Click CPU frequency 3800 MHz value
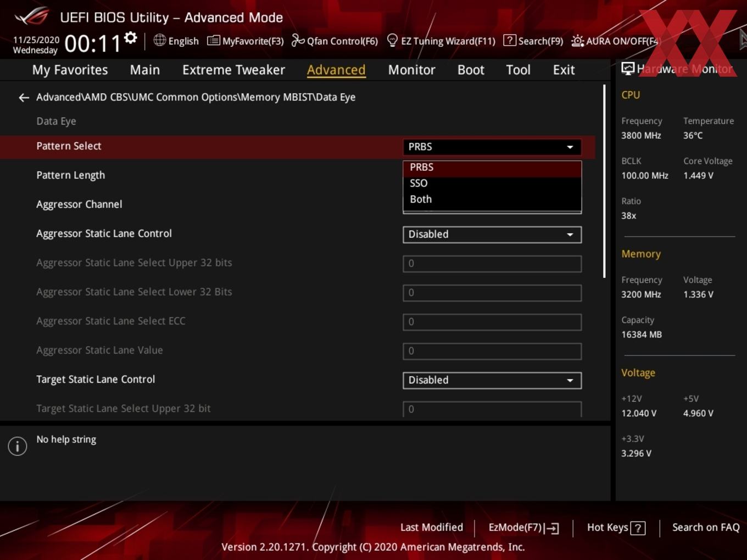The image size is (747, 560). pyautogui.click(x=641, y=136)
